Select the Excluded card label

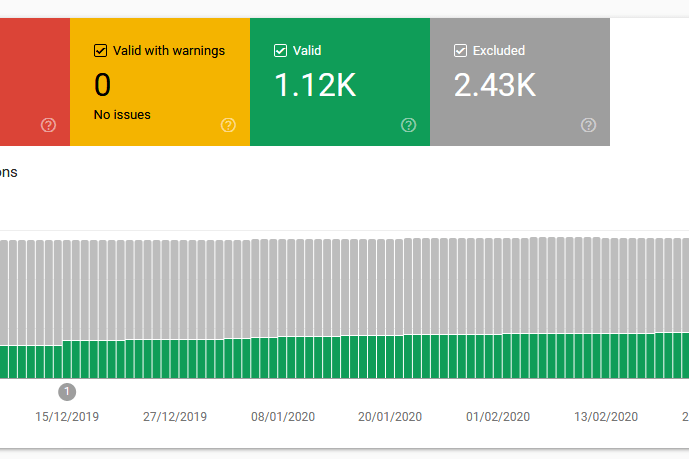pyautogui.click(x=501, y=50)
